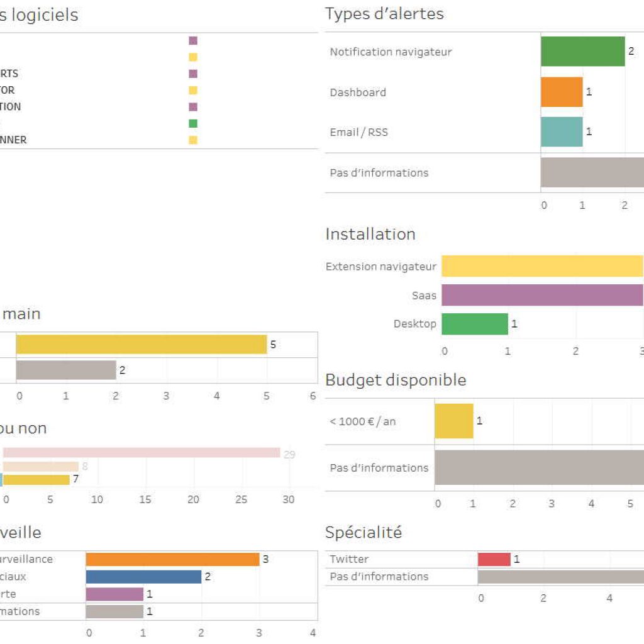Select the green Desktop bar
The width and height of the screenshot is (644, 644).
pyautogui.click(x=475, y=324)
